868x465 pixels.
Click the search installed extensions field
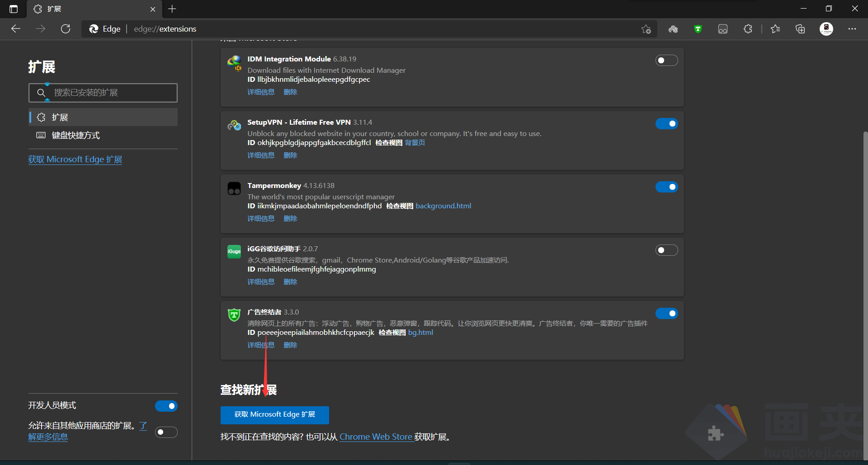108,93
